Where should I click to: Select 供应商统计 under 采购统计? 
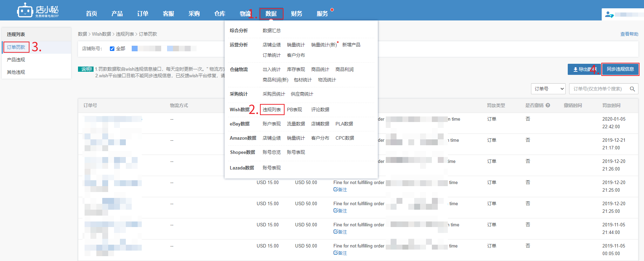[302, 94]
